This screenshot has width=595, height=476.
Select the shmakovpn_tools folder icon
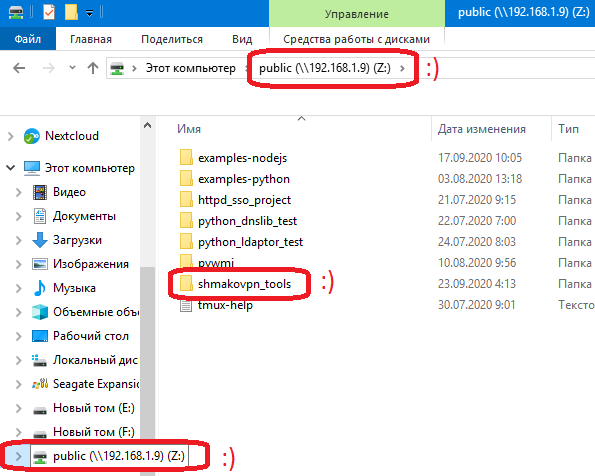point(186,284)
